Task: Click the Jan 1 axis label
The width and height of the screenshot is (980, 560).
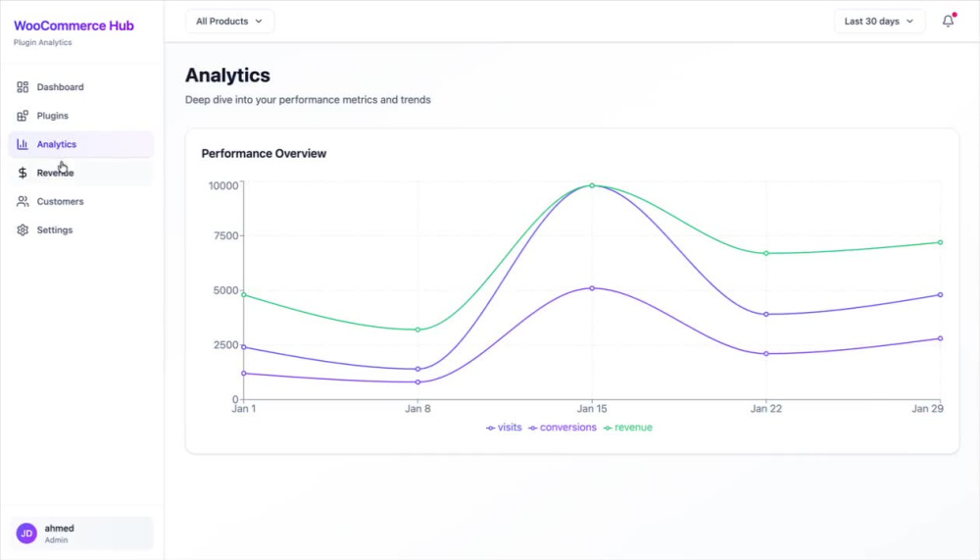Action: pyautogui.click(x=244, y=409)
